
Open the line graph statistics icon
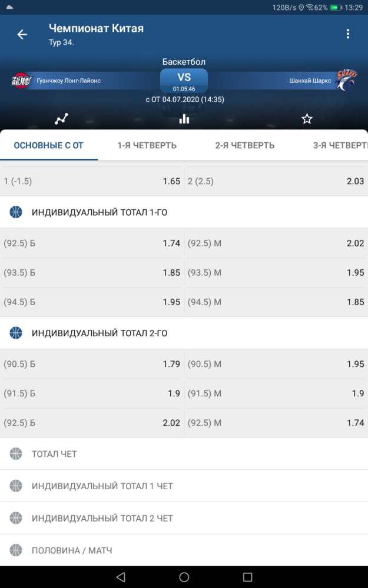[x=61, y=119]
